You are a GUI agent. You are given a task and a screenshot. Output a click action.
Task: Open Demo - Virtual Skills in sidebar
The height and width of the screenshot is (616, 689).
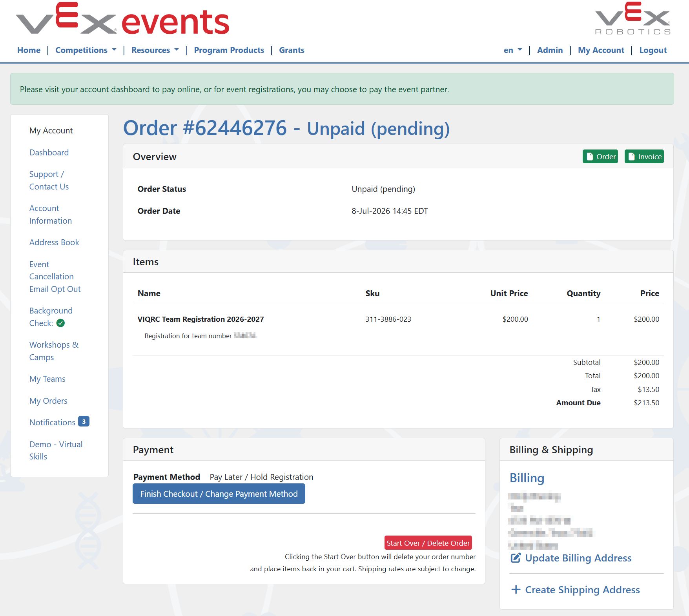[x=56, y=450]
